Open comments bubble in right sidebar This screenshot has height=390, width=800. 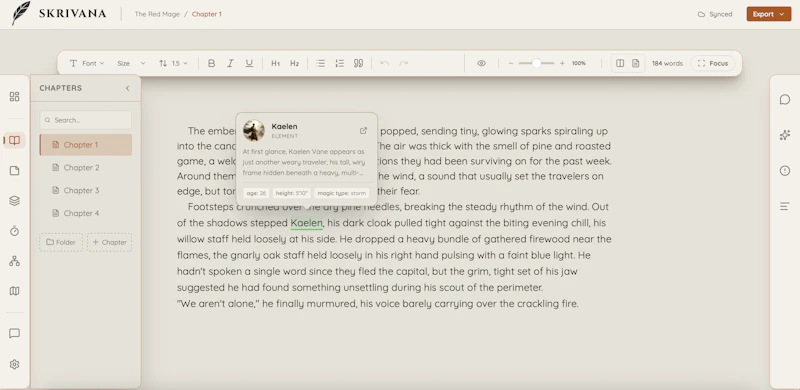point(785,100)
